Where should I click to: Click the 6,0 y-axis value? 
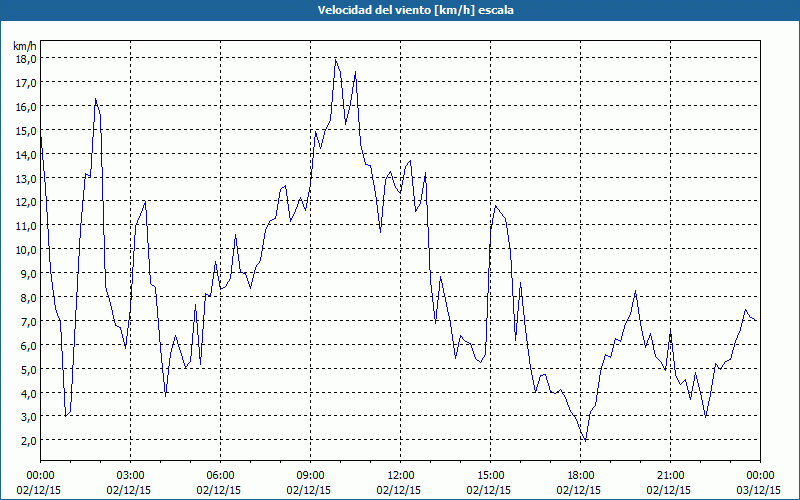[29, 345]
